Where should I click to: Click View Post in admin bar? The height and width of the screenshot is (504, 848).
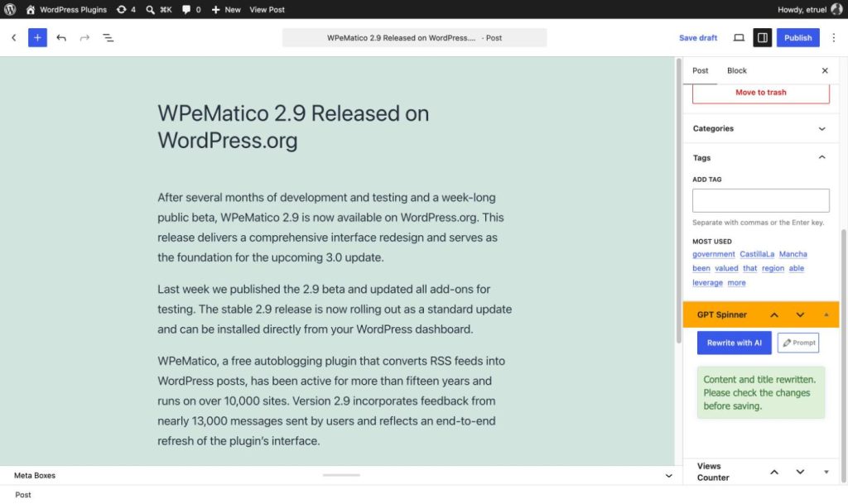267,9
